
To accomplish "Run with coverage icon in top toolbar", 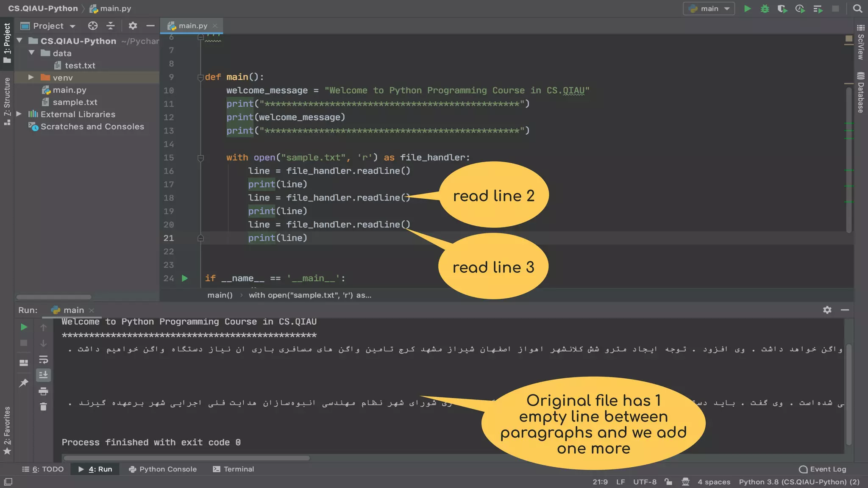I will coord(782,8).
